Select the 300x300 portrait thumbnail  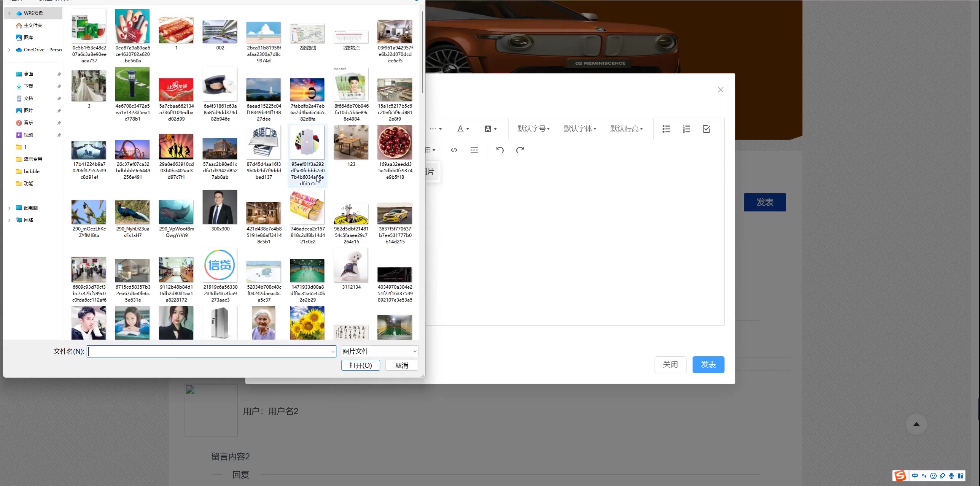(220, 207)
